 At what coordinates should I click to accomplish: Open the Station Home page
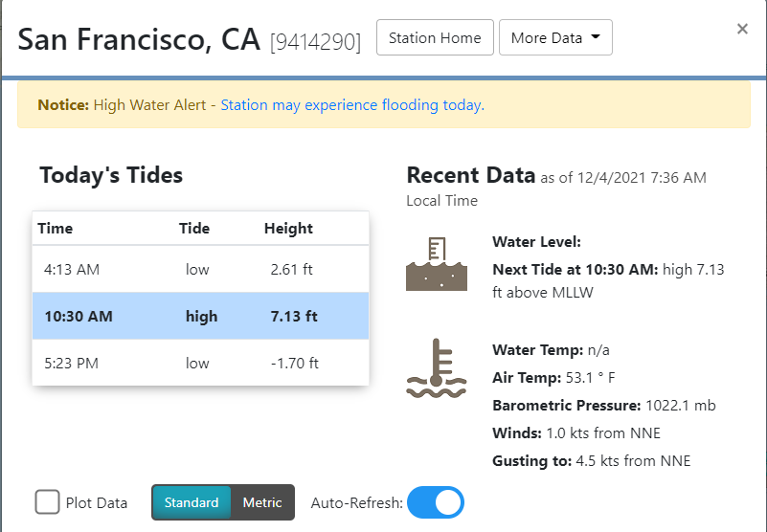pyautogui.click(x=435, y=38)
